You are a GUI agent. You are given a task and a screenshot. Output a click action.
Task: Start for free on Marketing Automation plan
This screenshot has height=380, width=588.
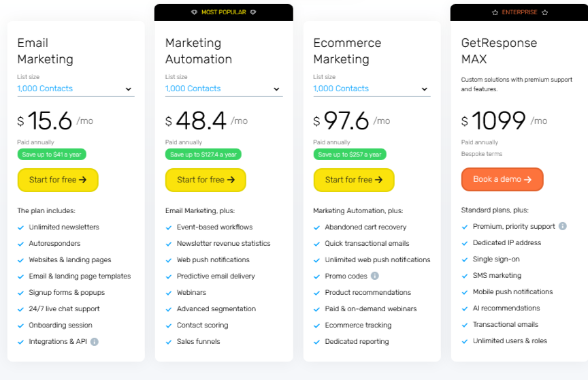tap(206, 180)
